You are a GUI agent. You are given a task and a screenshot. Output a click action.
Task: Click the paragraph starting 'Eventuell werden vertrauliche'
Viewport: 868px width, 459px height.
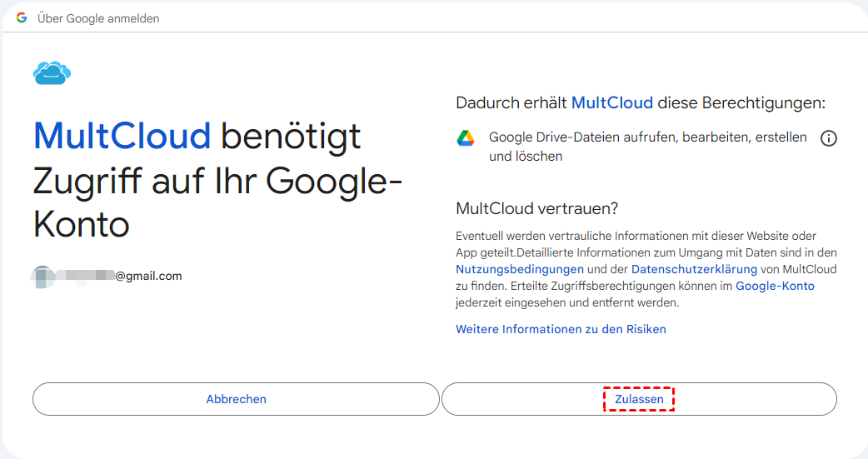646,270
